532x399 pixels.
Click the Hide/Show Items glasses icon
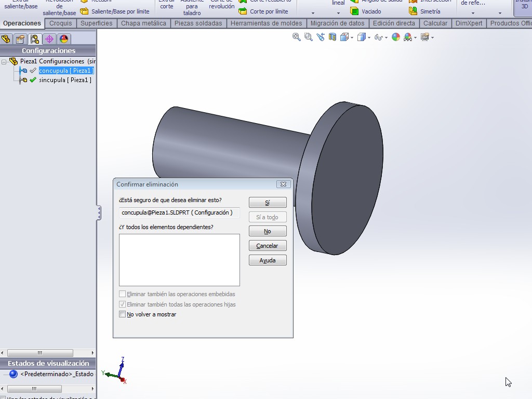(378, 37)
